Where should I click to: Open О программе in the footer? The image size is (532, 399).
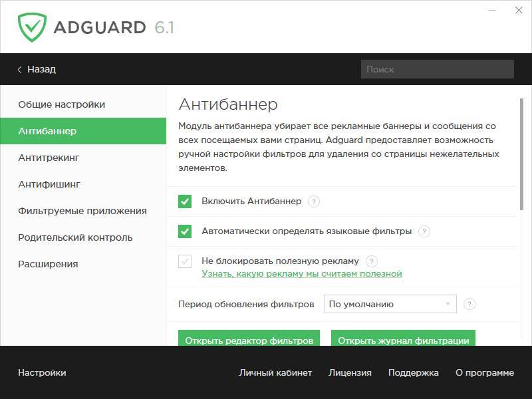[x=485, y=372]
